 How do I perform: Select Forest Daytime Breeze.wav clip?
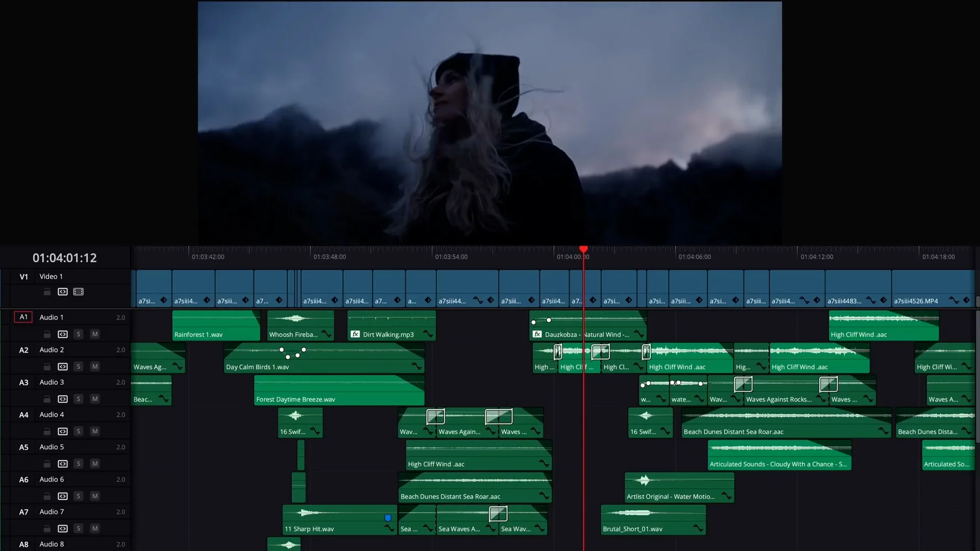click(339, 390)
